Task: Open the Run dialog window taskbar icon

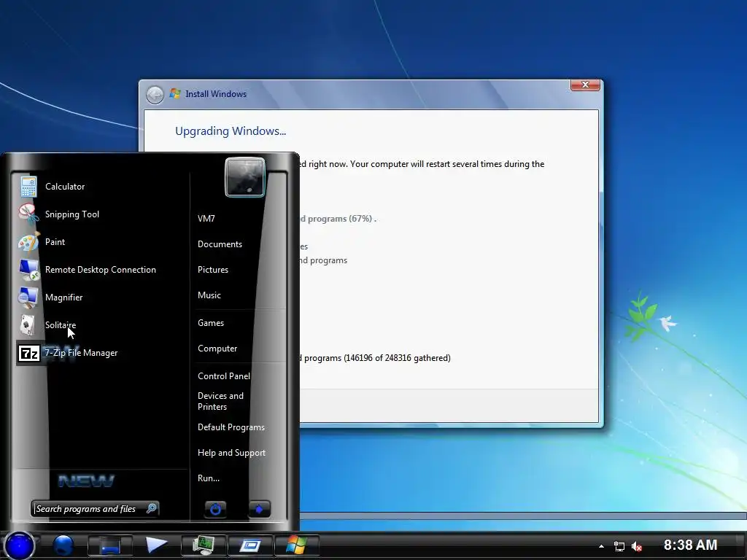Action: (x=250, y=545)
